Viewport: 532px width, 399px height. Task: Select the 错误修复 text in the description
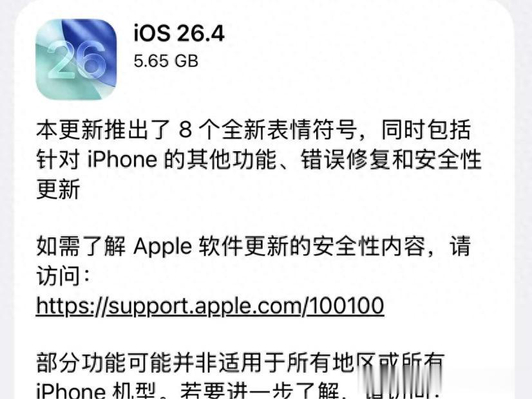point(346,160)
